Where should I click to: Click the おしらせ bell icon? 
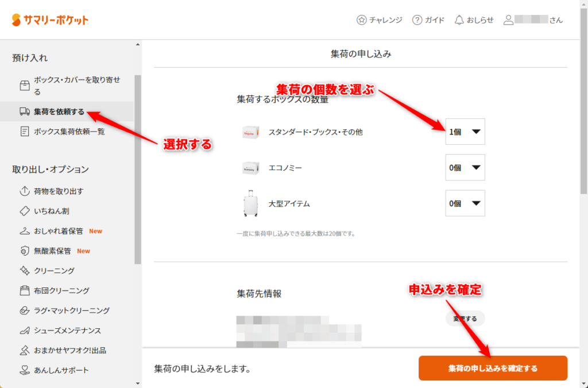tap(459, 20)
